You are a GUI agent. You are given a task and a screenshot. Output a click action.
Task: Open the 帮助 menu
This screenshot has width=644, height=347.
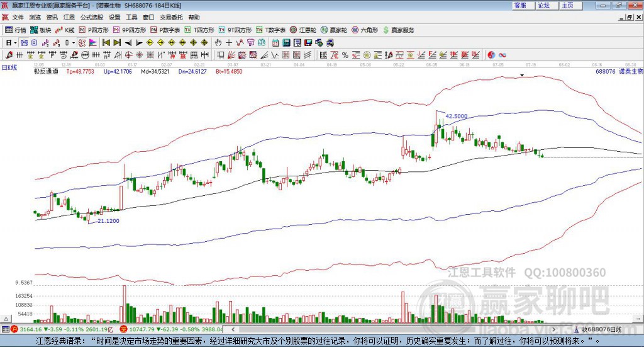tap(194, 17)
